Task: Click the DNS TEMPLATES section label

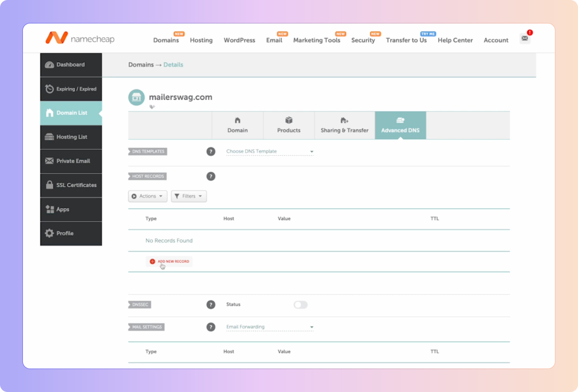Action: tap(148, 152)
